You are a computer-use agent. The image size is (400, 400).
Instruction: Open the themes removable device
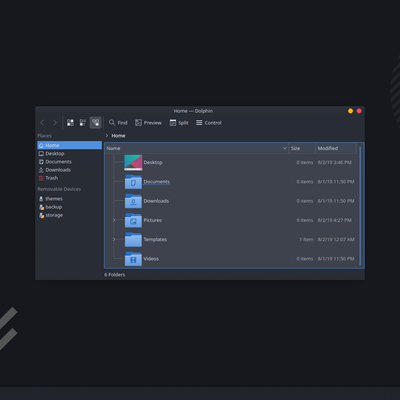tap(70, 199)
